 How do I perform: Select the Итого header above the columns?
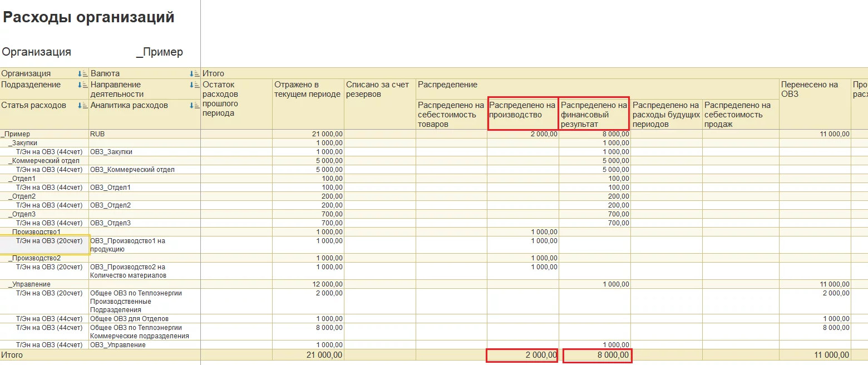(213, 73)
